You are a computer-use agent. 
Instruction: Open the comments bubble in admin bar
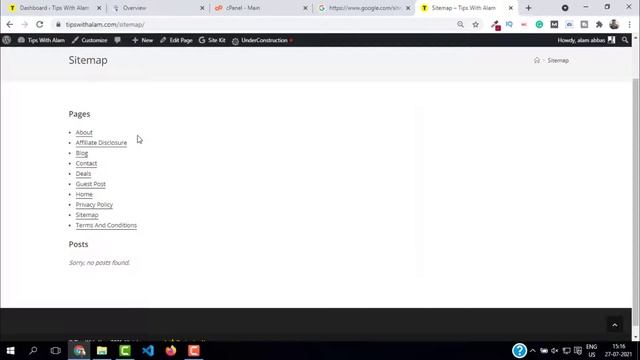coord(118,40)
